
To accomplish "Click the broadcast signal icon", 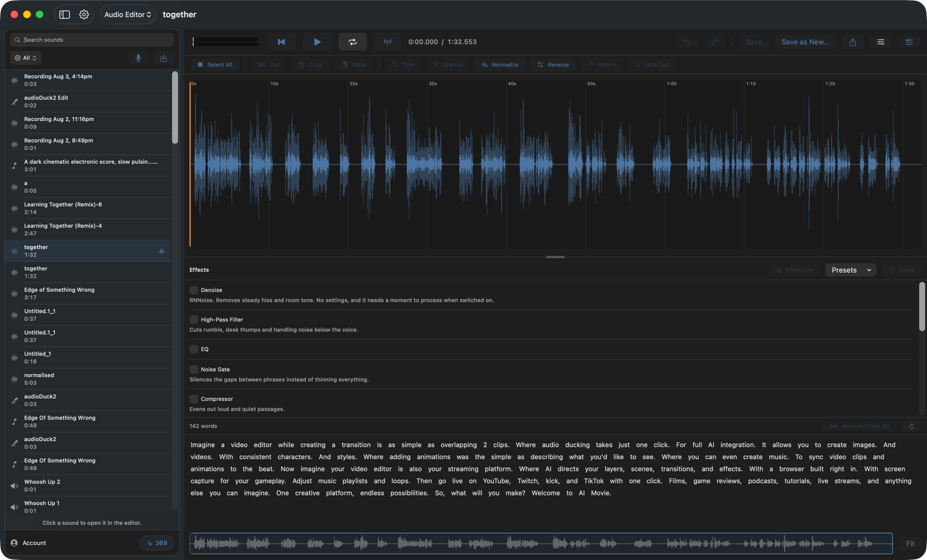I will point(388,42).
